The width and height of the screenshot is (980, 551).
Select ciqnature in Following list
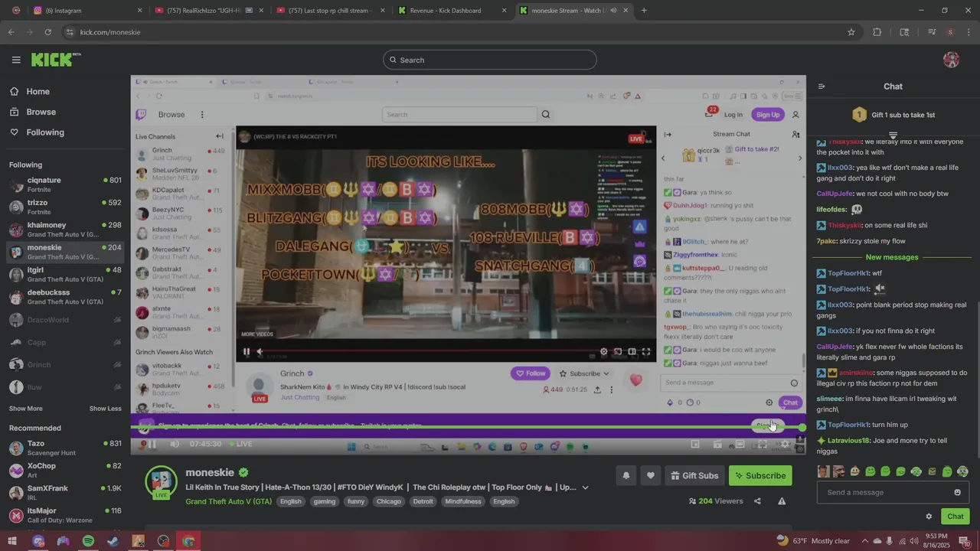pyautogui.click(x=65, y=184)
